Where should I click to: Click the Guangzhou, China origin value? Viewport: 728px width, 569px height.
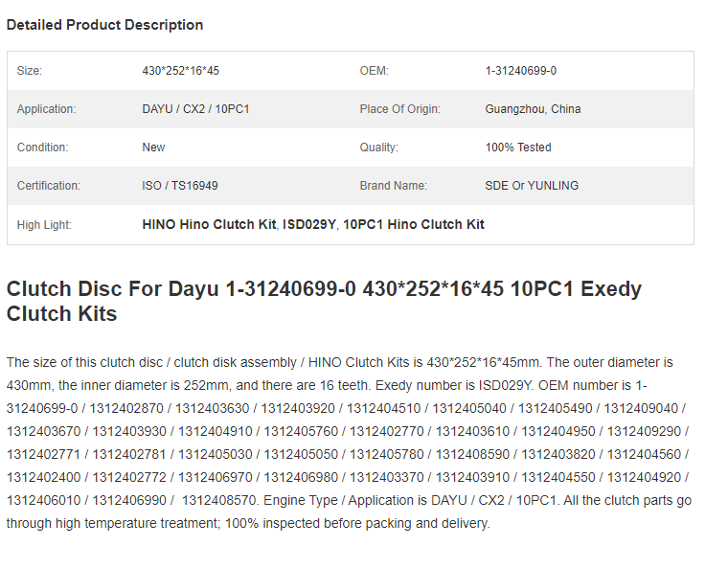point(533,109)
